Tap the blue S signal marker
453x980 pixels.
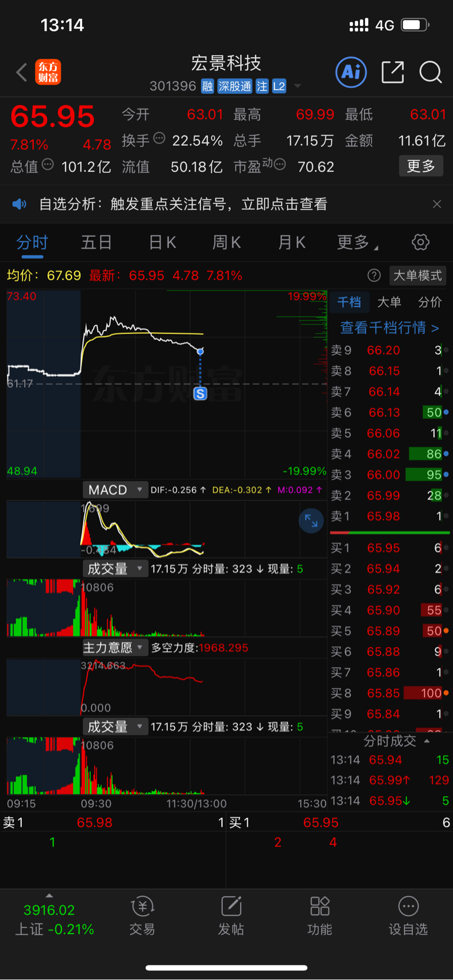tap(201, 394)
